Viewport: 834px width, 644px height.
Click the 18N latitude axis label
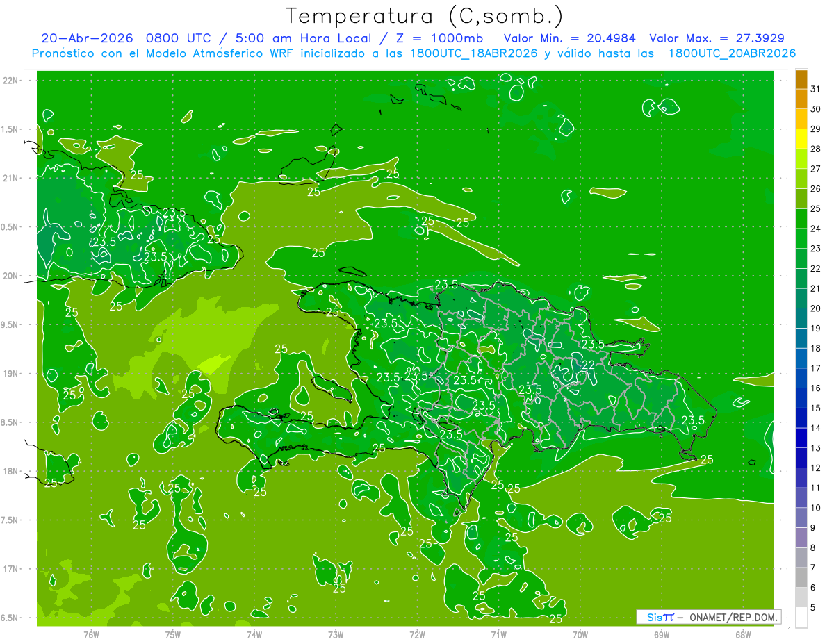pyautogui.click(x=10, y=471)
